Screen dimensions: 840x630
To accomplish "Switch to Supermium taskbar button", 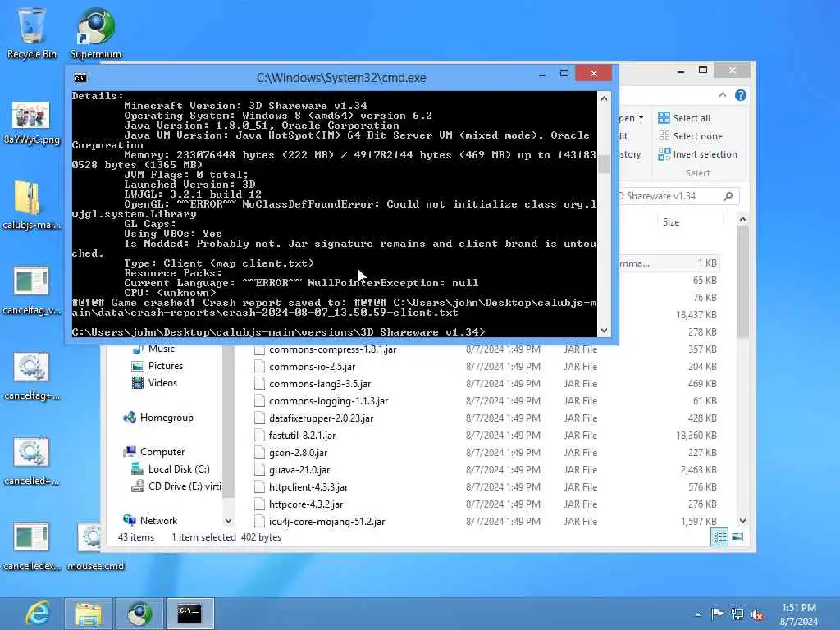I will tap(139, 614).
